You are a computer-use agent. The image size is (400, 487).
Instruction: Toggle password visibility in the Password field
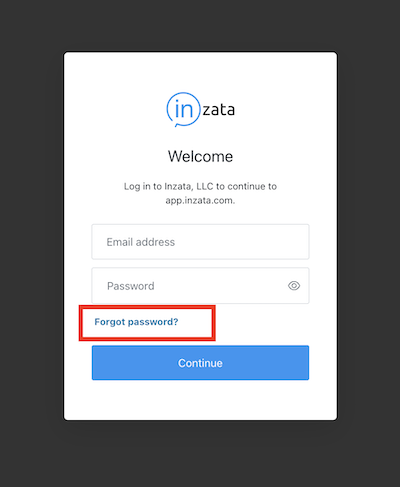294,286
